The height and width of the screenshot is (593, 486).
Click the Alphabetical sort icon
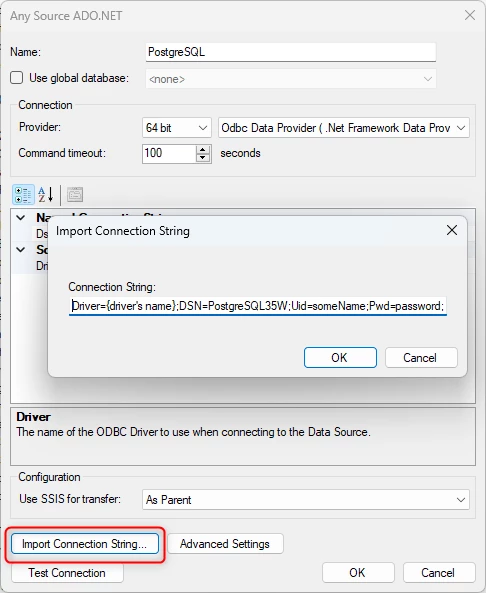click(x=46, y=195)
